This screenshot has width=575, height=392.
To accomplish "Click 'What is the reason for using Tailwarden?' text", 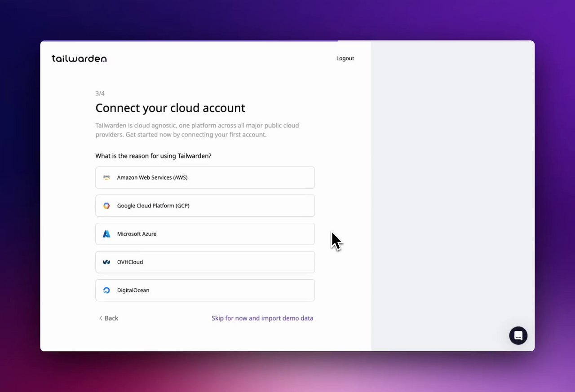I will [x=153, y=156].
